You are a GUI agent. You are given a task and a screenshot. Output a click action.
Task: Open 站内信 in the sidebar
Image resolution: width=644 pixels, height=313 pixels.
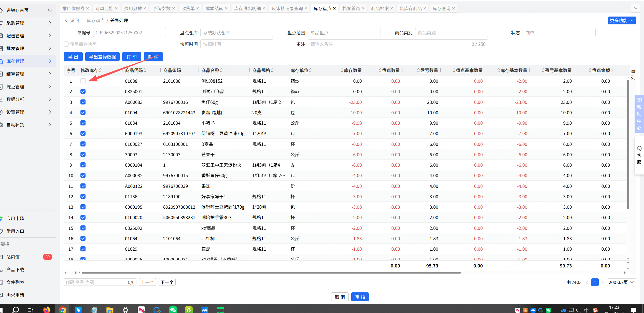(13, 257)
